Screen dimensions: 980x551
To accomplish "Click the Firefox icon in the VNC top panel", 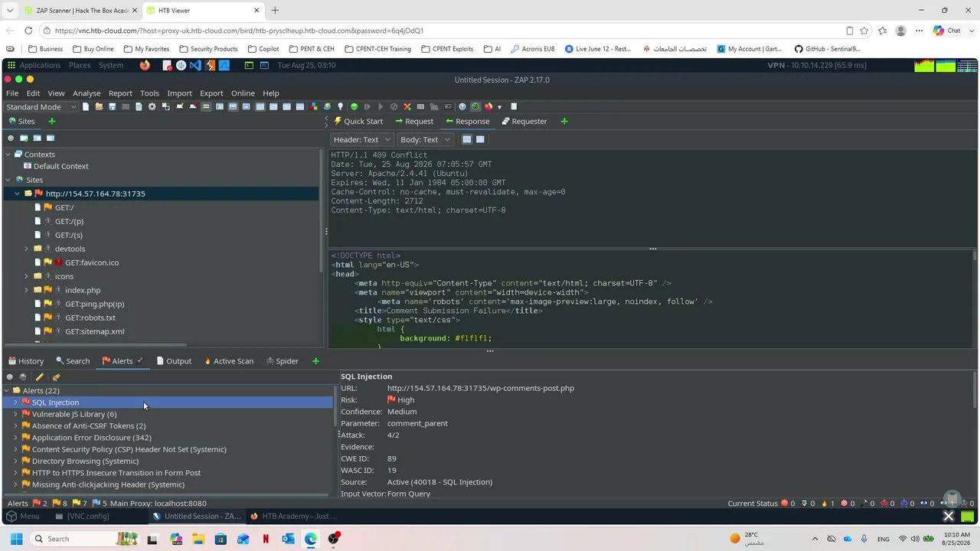I will point(145,65).
